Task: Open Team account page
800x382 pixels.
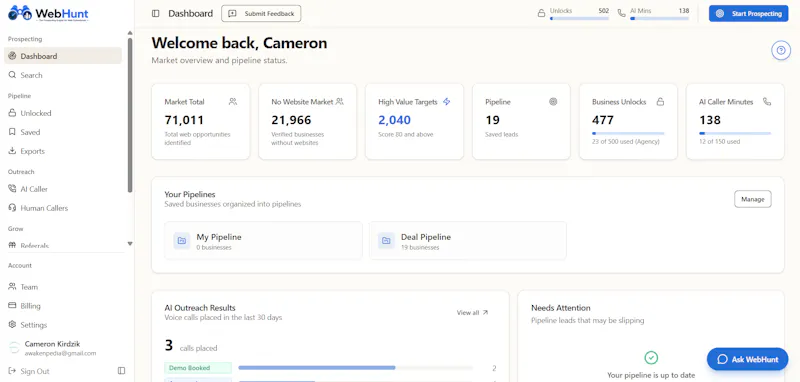Action: tap(63, 287)
